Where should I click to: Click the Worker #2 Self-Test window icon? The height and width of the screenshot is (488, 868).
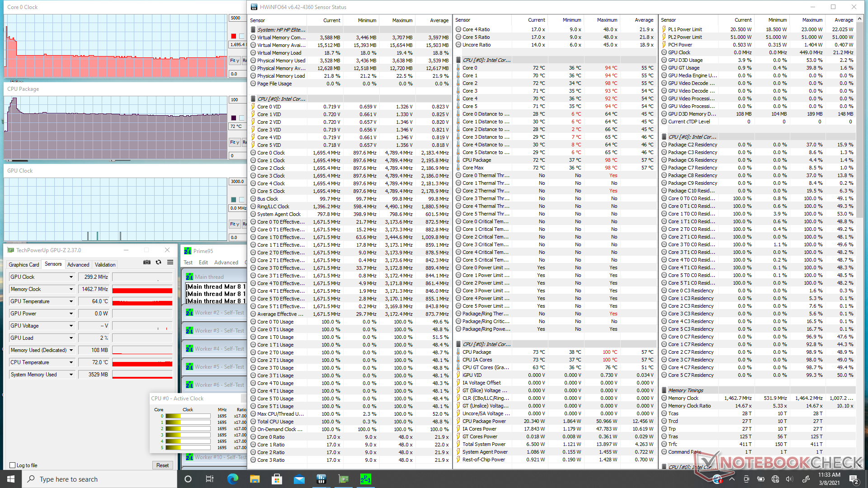point(189,313)
